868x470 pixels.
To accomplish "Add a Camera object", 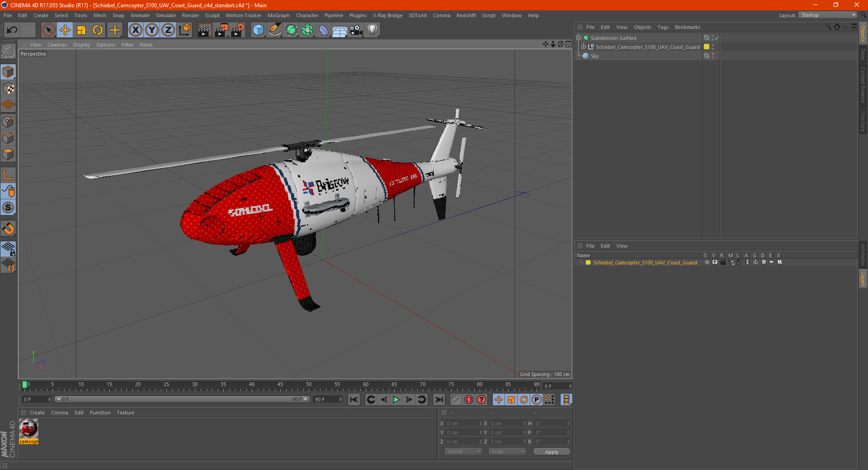I will tap(356, 30).
